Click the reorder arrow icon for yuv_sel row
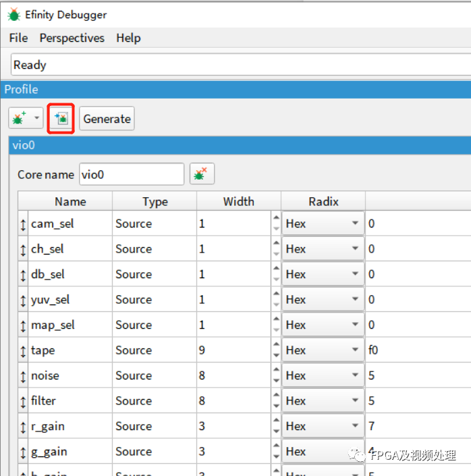Viewport: 471px width, 476px height. (x=23, y=300)
